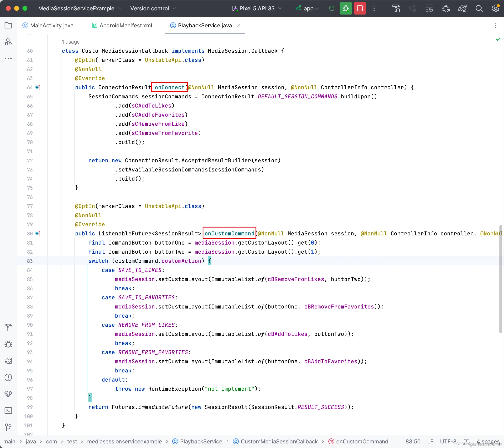Click the green inspection checkmark indicator
Image resolution: width=504 pixels, height=448 pixels.
pyautogui.click(x=498, y=39)
